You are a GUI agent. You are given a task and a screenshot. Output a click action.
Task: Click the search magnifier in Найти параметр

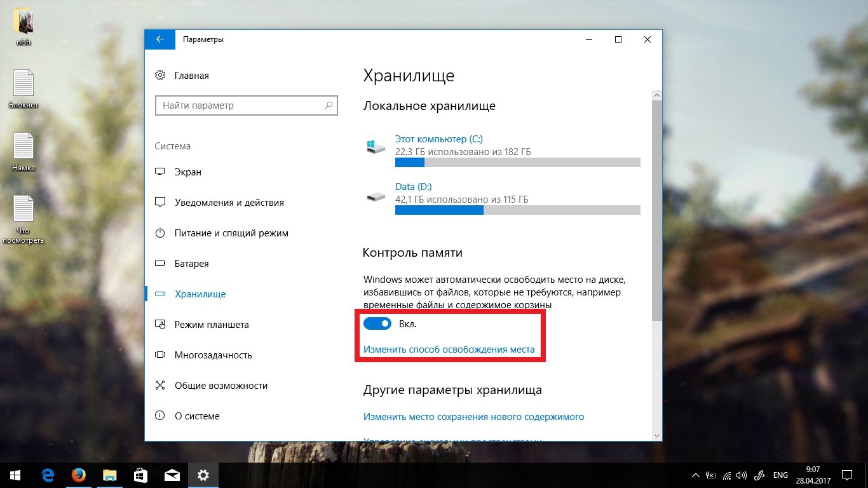click(x=329, y=105)
